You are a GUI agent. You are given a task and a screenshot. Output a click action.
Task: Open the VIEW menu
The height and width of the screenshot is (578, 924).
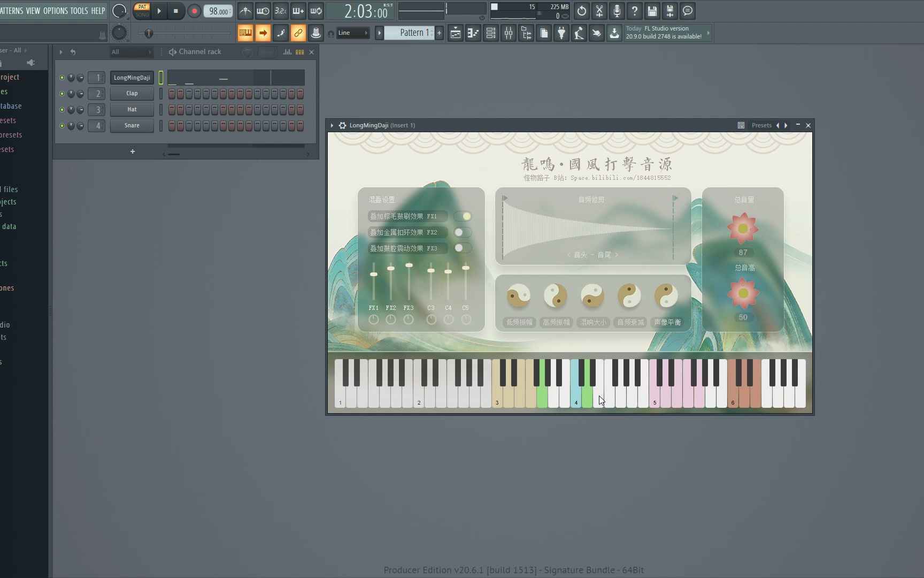click(x=33, y=11)
